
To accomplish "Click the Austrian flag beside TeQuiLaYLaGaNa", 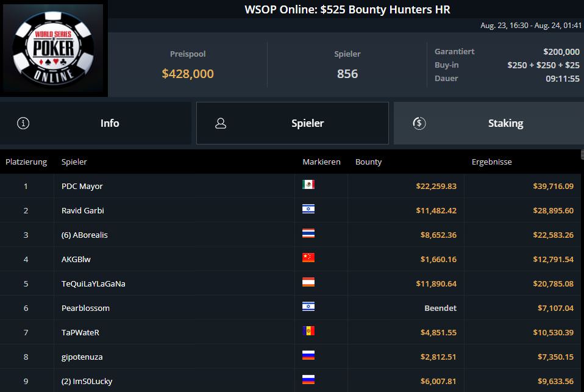I will coord(308,282).
